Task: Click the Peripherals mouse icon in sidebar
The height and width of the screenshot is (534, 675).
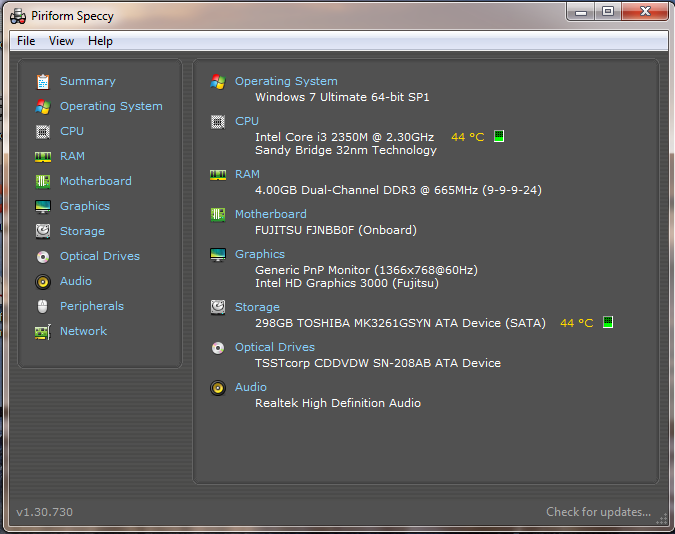Action: (43, 306)
